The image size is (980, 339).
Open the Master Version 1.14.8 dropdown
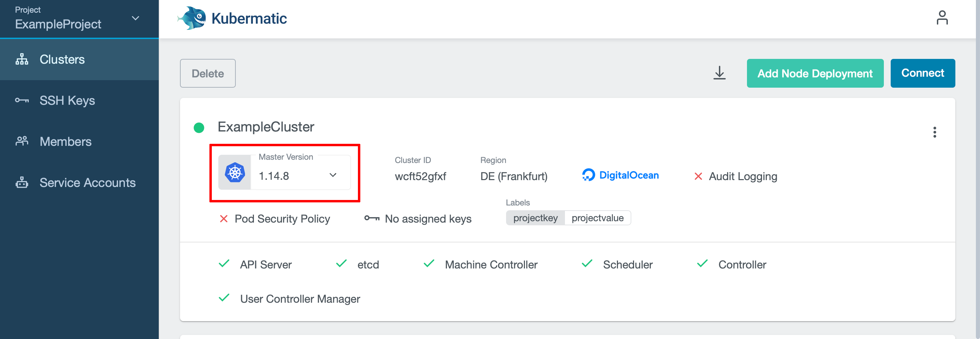[300, 172]
